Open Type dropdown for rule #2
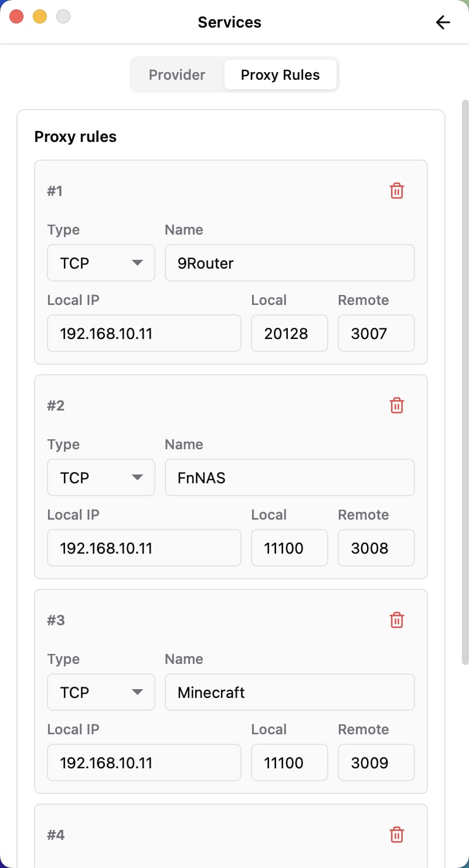This screenshot has height=868, width=469. tap(101, 477)
